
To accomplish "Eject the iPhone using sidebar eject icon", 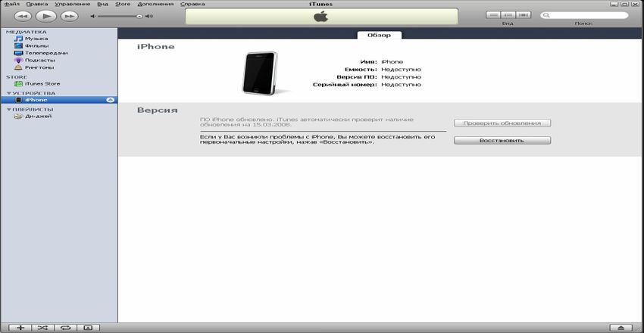I will coord(110,100).
